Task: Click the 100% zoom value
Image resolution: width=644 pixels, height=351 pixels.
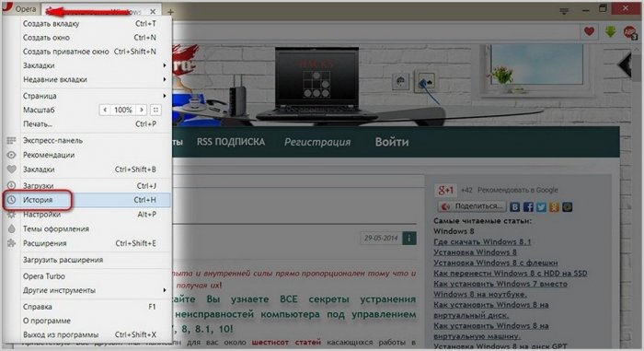Action: coord(123,110)
